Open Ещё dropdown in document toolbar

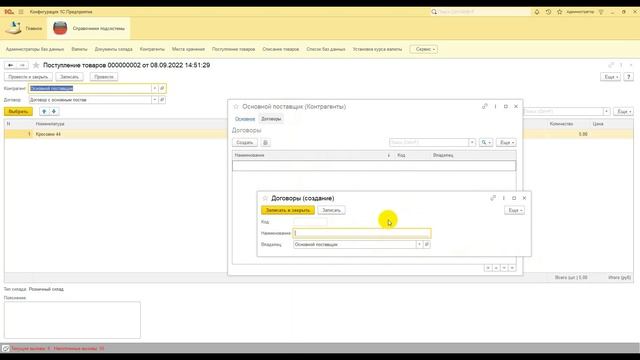pyautogui.click(x=611, y=77)
